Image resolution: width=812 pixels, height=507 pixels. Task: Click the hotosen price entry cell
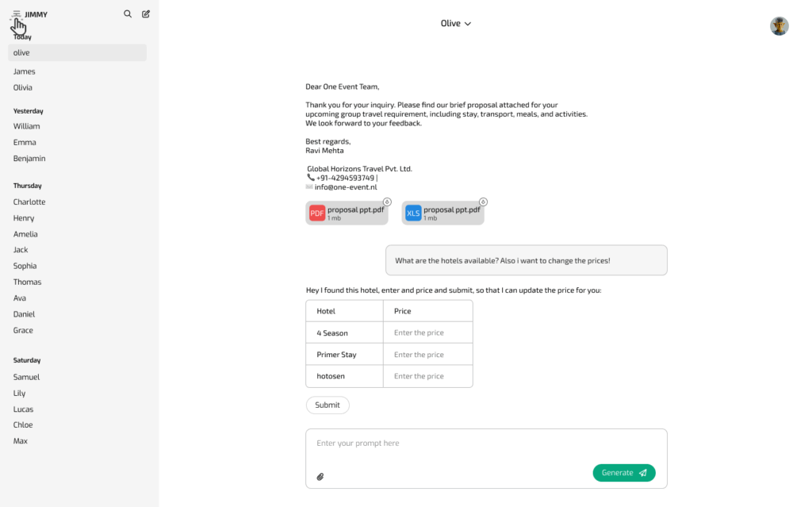[x=427, y=376]
